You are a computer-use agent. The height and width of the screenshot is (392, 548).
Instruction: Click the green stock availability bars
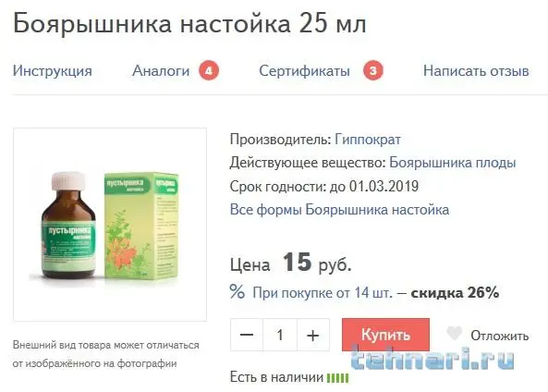337,377
